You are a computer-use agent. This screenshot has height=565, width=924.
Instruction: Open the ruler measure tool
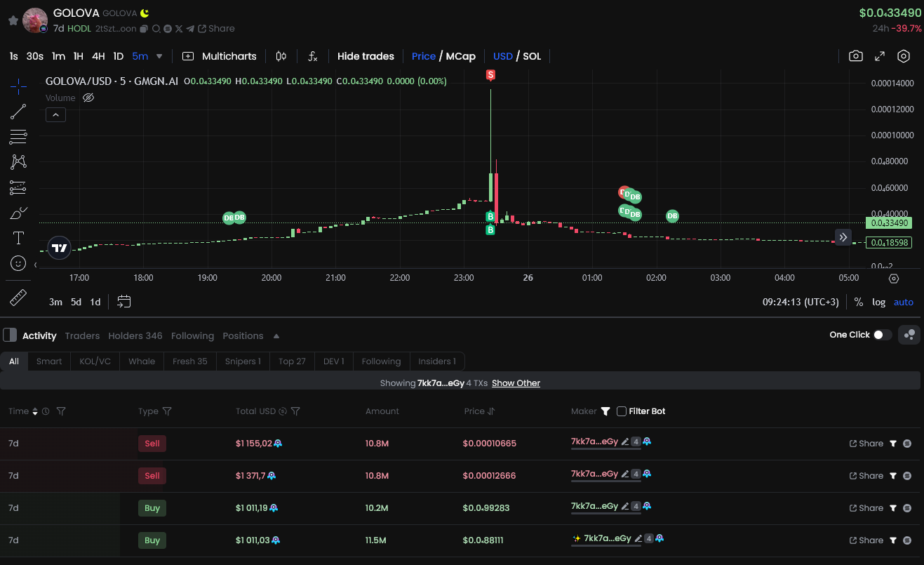(x=18, y=297)
